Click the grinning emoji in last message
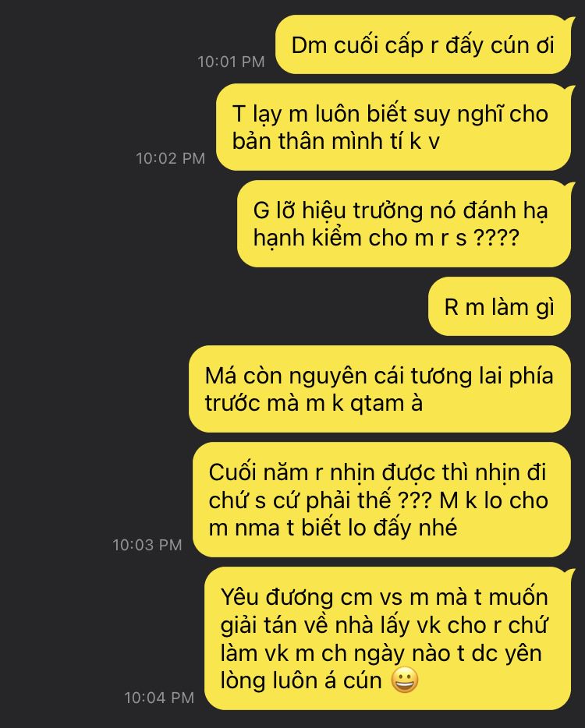 point(405,680)
